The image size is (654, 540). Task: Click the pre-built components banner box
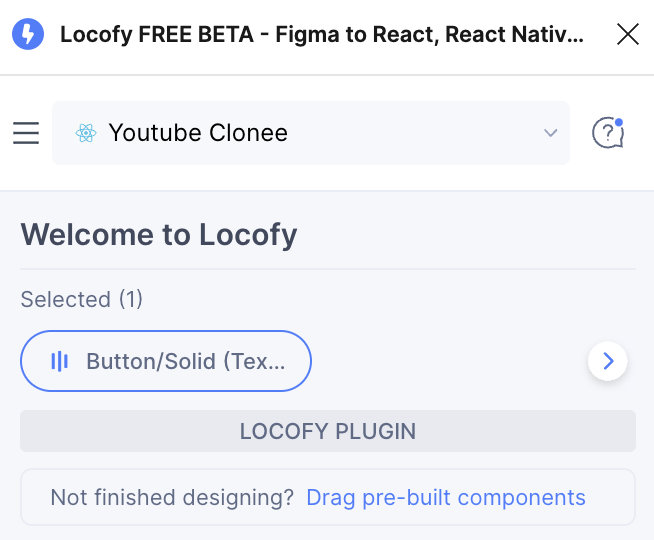(x=328, y=497)
